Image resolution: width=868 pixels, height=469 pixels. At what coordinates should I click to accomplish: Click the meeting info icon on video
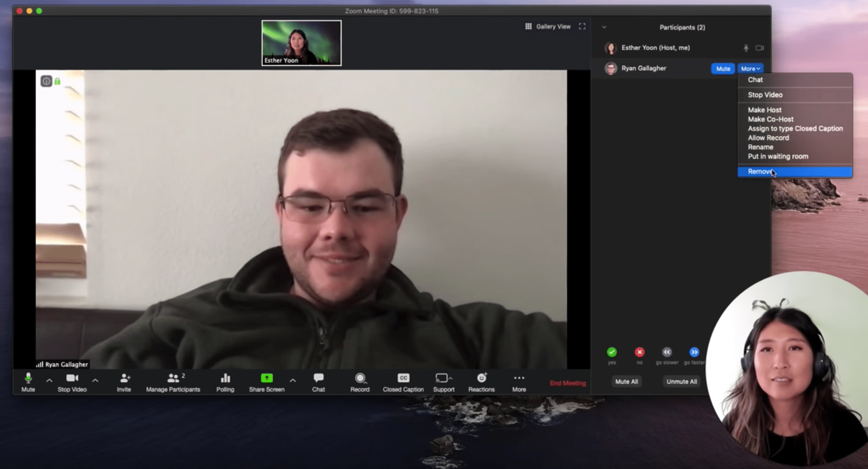(x=46, y=81)
